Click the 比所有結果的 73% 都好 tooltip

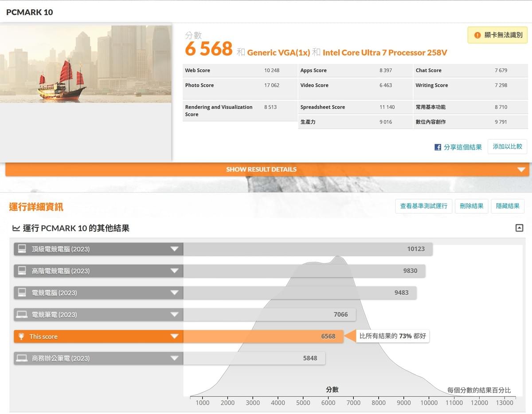pos(392,336)
